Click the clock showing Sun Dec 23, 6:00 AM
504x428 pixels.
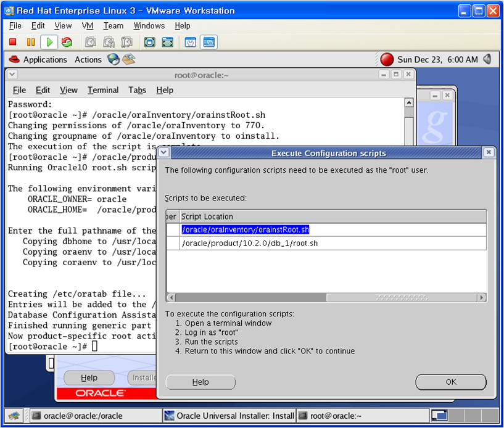[x=437, y=59]
